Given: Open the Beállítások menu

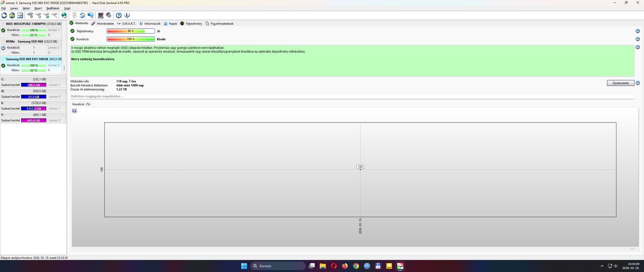Looking at the screenshot, I should click(x=53, y=8).
